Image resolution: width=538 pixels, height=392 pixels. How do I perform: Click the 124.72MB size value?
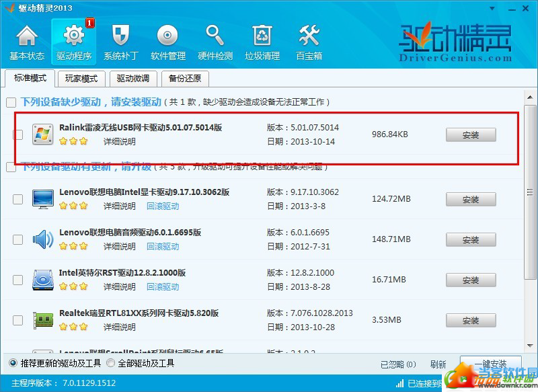pos(391,199)
